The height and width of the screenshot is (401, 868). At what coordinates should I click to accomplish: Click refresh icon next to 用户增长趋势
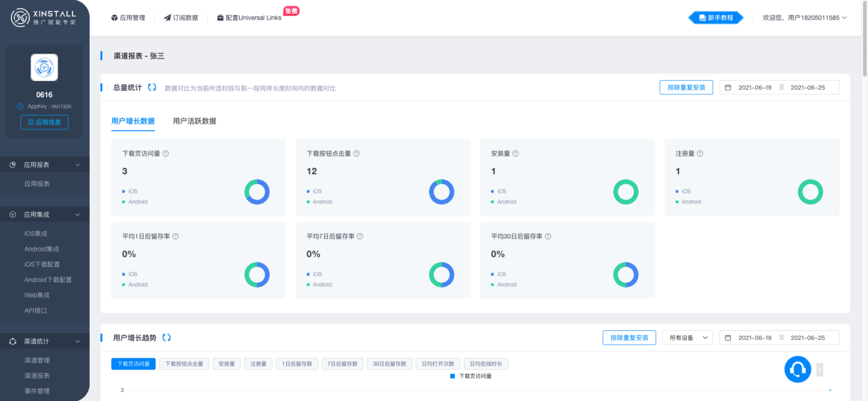(x=166, y=338)
